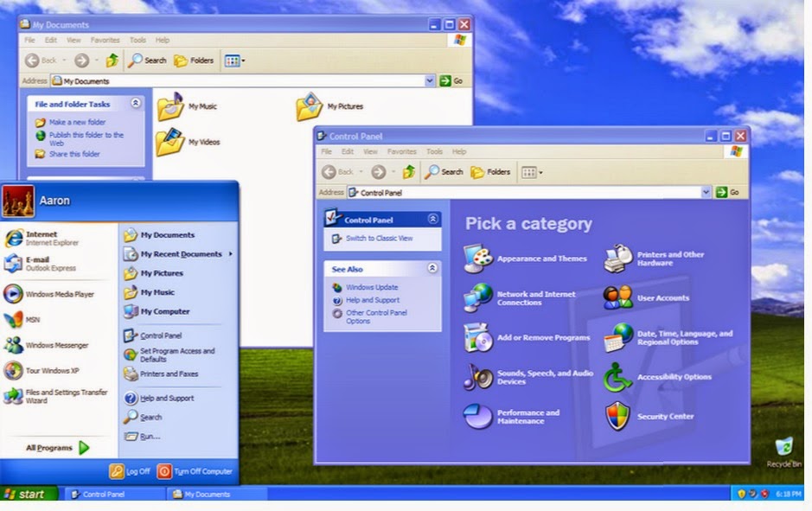Collapse the Control Panel sidebar section
Viewport: 812px width, 511px height.
(433, 219)
